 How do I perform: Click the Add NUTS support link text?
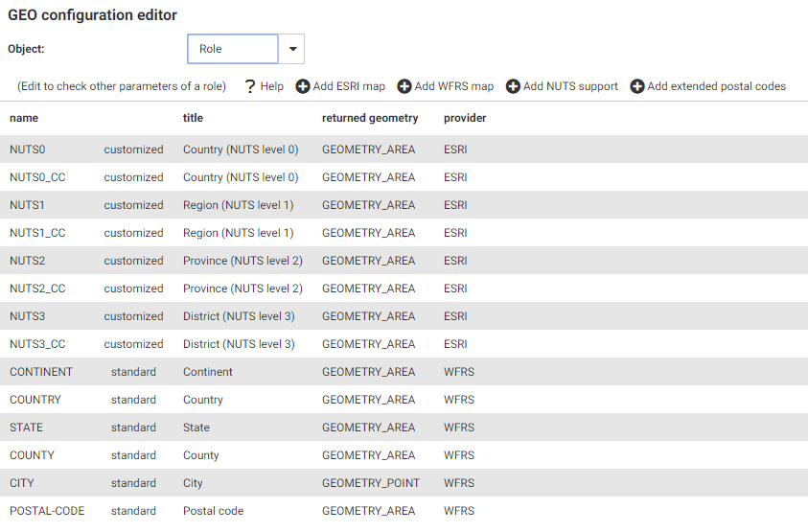click(570, 86)
